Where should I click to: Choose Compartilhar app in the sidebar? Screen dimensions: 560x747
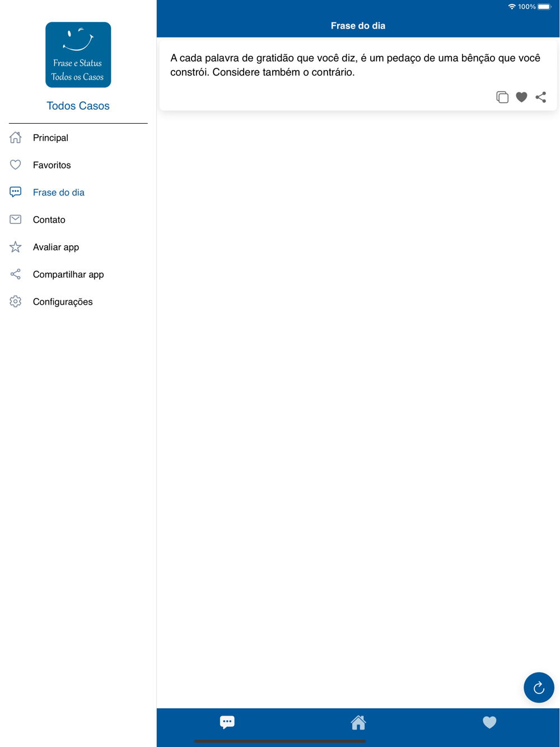(x=68, y=274)
